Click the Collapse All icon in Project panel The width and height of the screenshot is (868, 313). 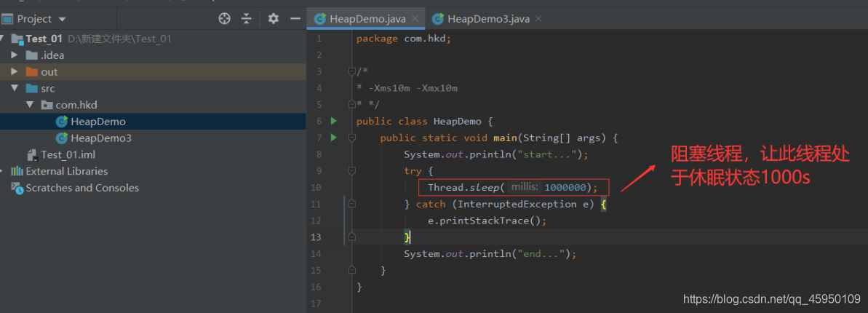coord(247,18)
